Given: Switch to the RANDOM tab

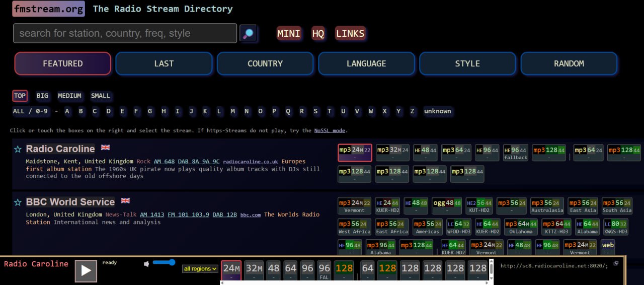Looking at the screenshot, I should (569, 63).
